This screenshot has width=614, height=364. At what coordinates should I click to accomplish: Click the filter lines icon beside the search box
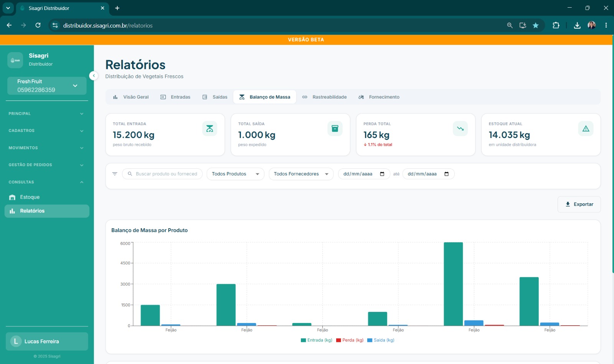115,174
